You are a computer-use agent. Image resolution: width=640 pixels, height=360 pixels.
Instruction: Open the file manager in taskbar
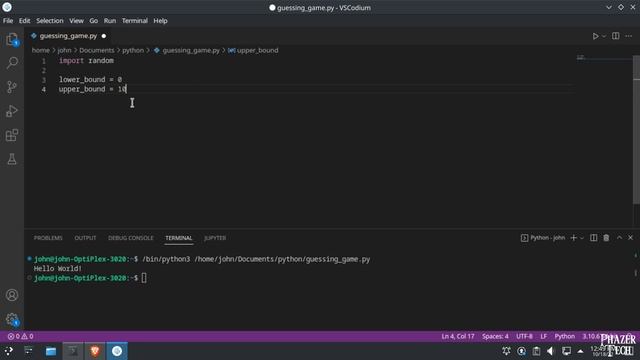tap(51, 351)
